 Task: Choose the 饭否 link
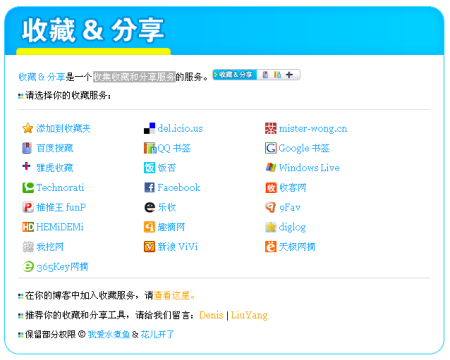click(x=167, y=168)
